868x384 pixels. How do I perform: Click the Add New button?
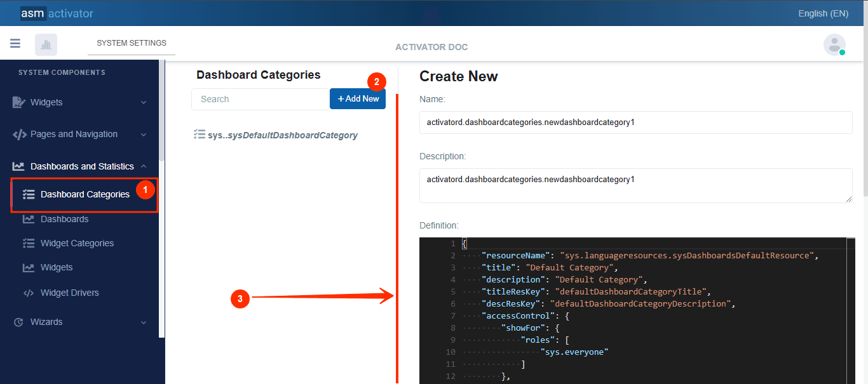pyautogui.click(x=358, y=98)
